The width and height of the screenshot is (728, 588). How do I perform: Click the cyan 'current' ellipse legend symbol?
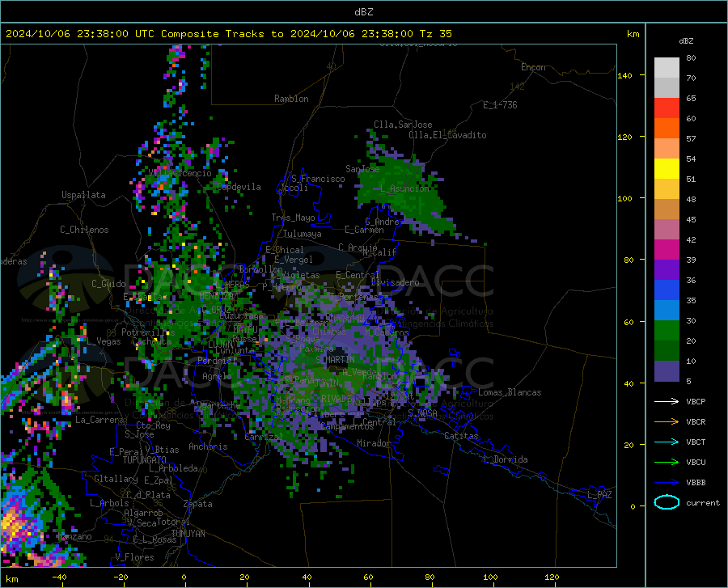pos(667,502)
